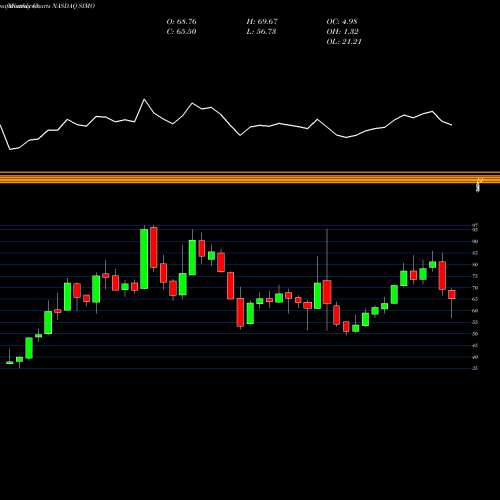Image resolution: width=500 pixels, height=500 pixels.
Task: Click the 'OH: 1.32' statistic
Action: 342,32
